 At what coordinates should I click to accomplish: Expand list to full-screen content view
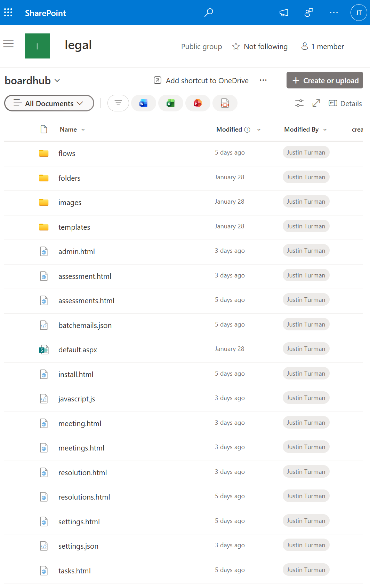pyautogui.click(x=316, y=103)
